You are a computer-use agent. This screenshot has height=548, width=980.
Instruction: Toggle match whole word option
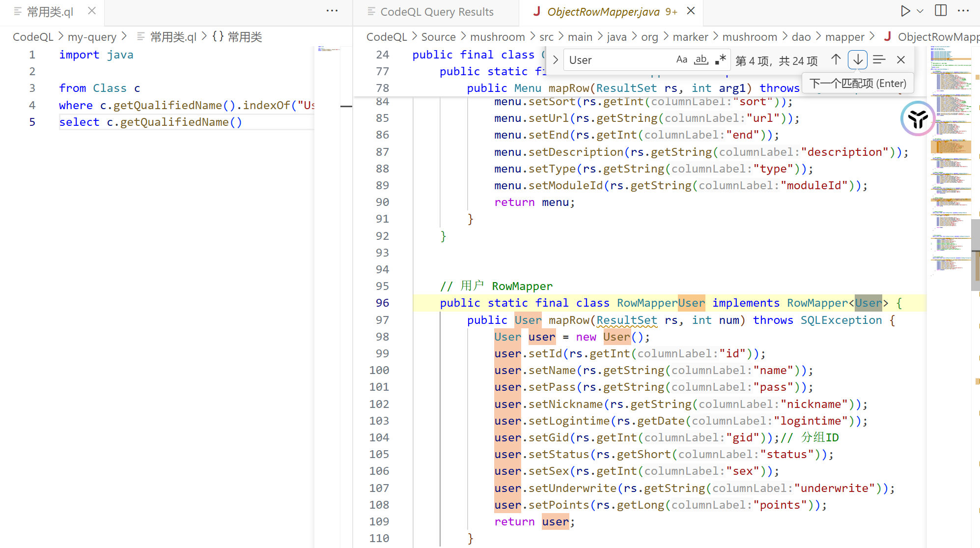[701, 60]
